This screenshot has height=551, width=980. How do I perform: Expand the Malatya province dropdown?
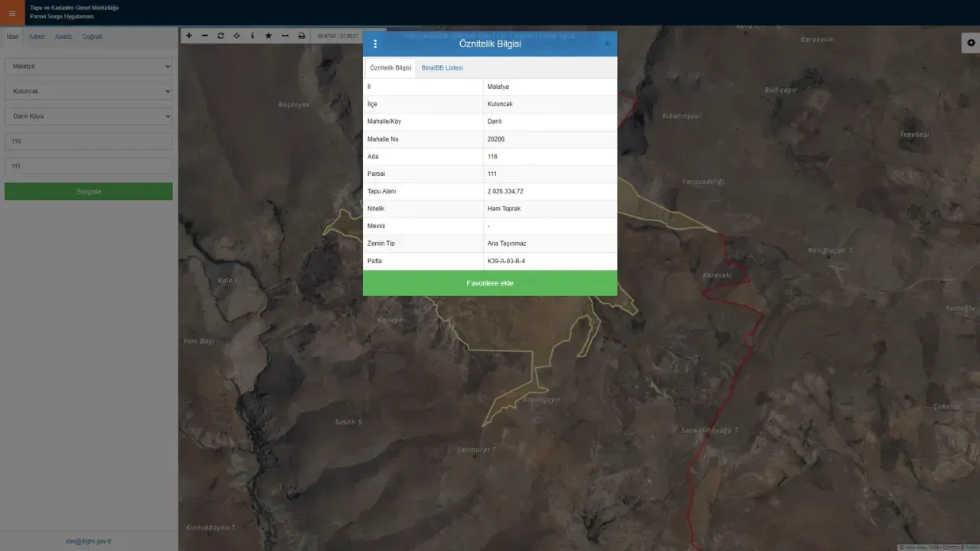89,67
